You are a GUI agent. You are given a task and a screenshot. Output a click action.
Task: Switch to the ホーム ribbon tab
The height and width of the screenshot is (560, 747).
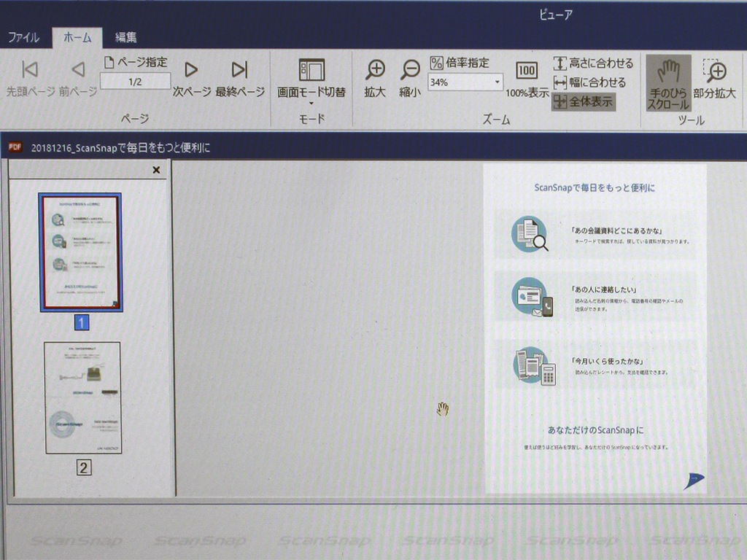(x=77, y=38)
